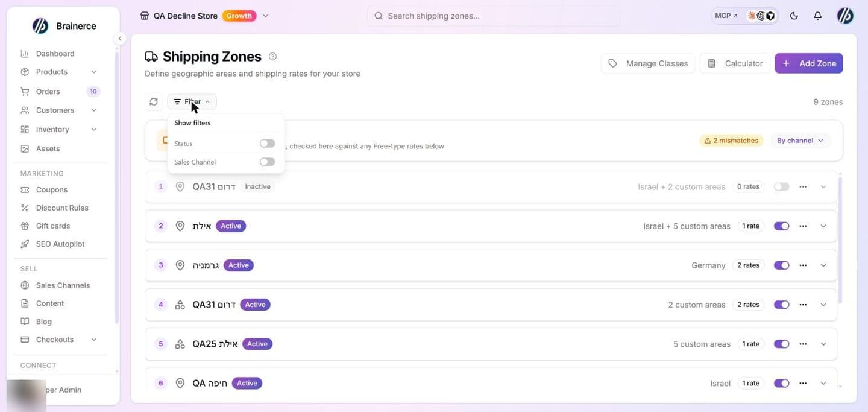Click the AI assistants icon cluster
The width and height of the screenshot is (868, 412).
click(x=761, y=16)
